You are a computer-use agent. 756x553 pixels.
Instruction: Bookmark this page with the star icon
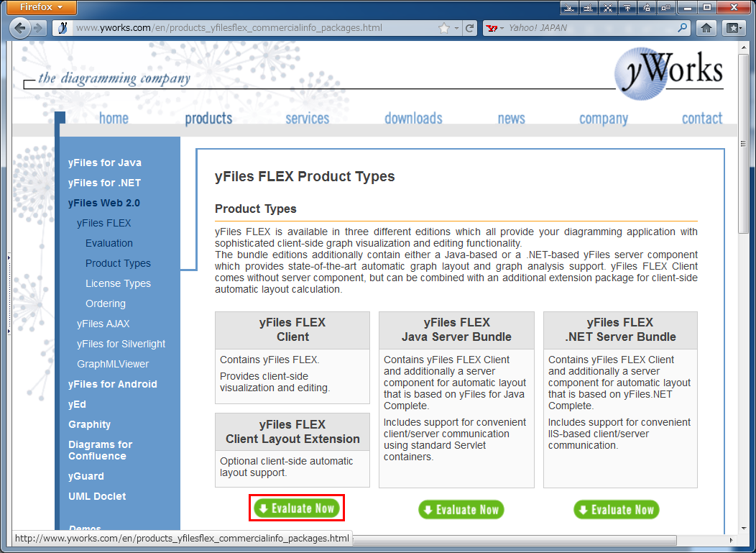[x=444, y=28]
